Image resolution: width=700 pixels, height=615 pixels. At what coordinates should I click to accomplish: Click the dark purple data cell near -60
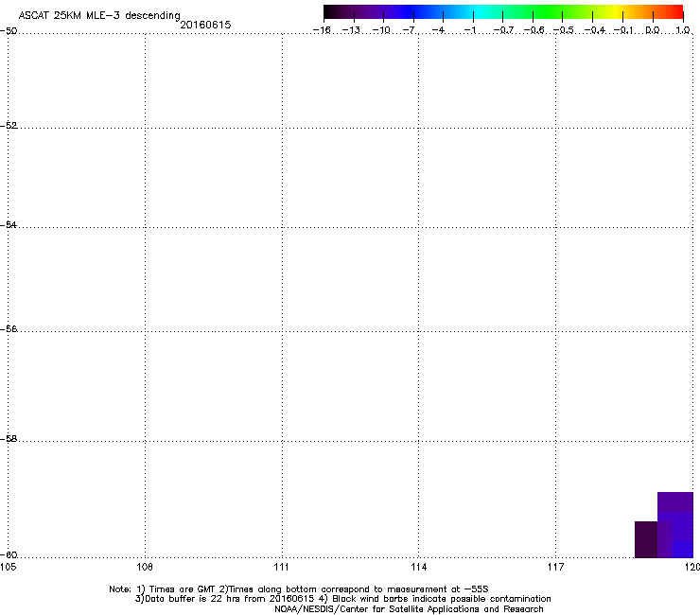coord(646,539)
